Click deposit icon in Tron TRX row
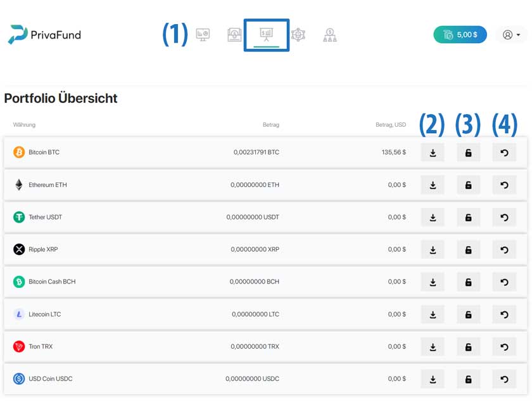The image size is (532, 402). (433, 347)
